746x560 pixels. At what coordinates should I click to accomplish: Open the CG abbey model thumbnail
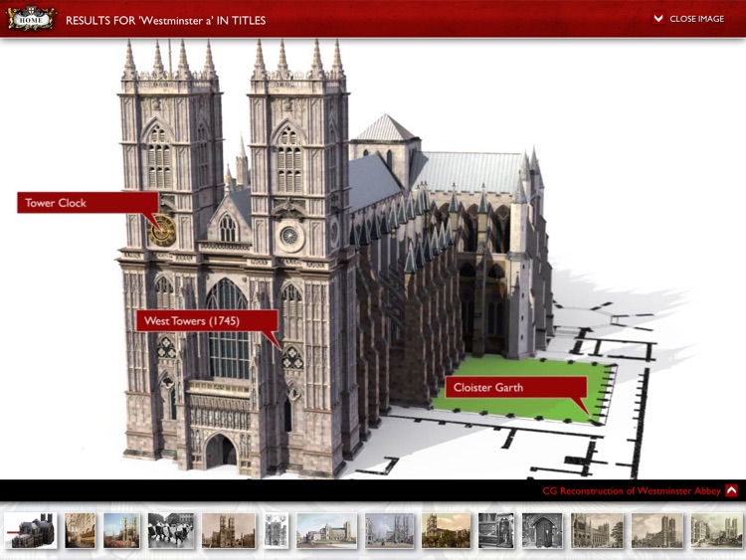[31, 530]
